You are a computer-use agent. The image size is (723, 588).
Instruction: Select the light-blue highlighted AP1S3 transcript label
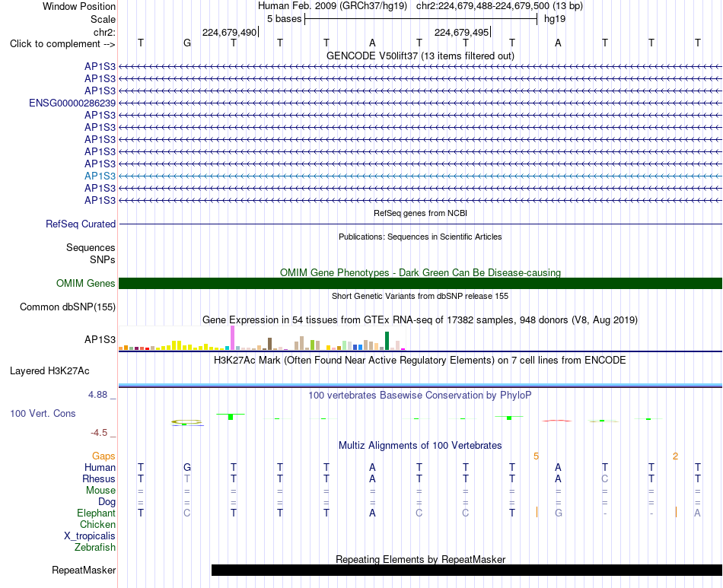(x=100, y=176)
